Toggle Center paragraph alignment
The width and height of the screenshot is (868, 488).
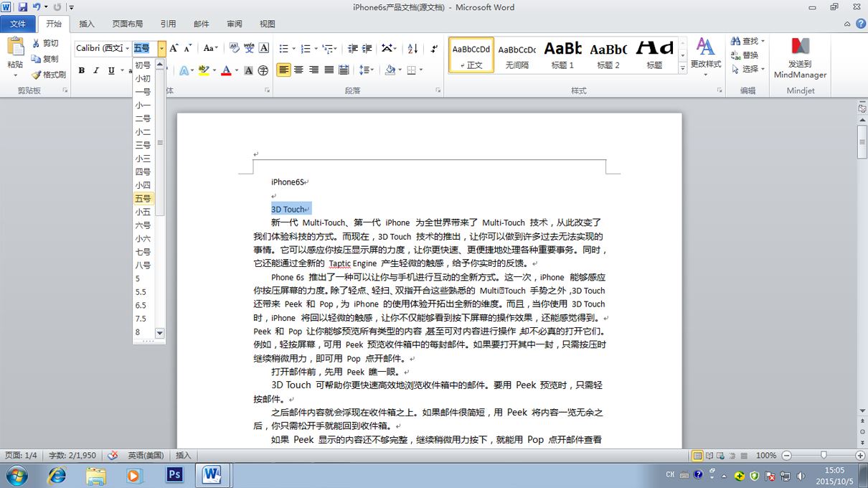(299, 70)
